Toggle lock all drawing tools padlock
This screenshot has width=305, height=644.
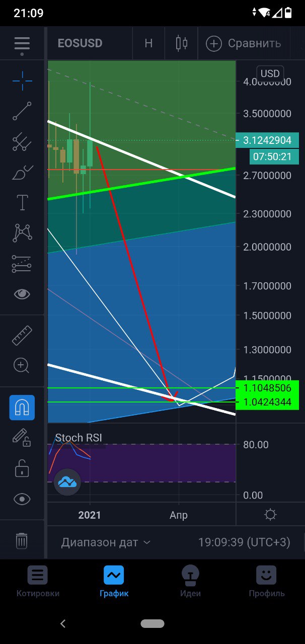(x=22, y=469)
